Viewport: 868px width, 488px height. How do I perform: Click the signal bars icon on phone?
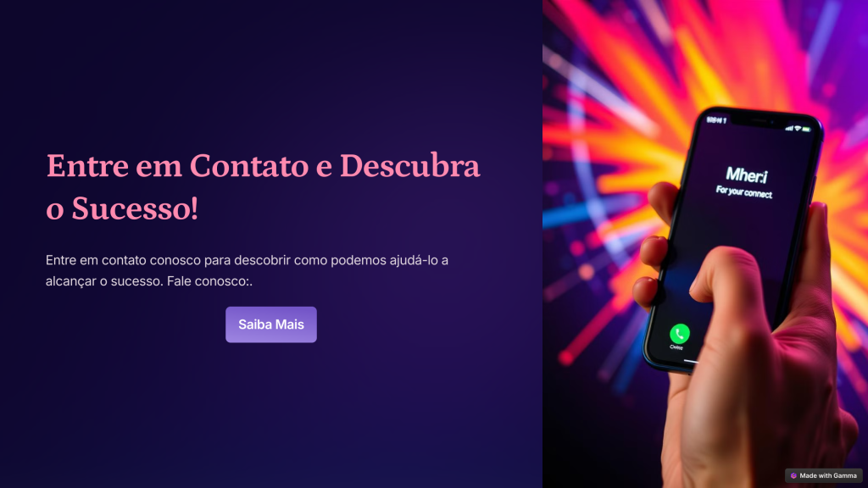789,128
